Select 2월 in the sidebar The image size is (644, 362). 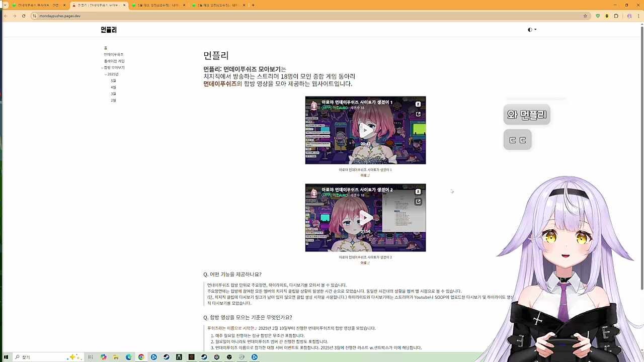113,100
